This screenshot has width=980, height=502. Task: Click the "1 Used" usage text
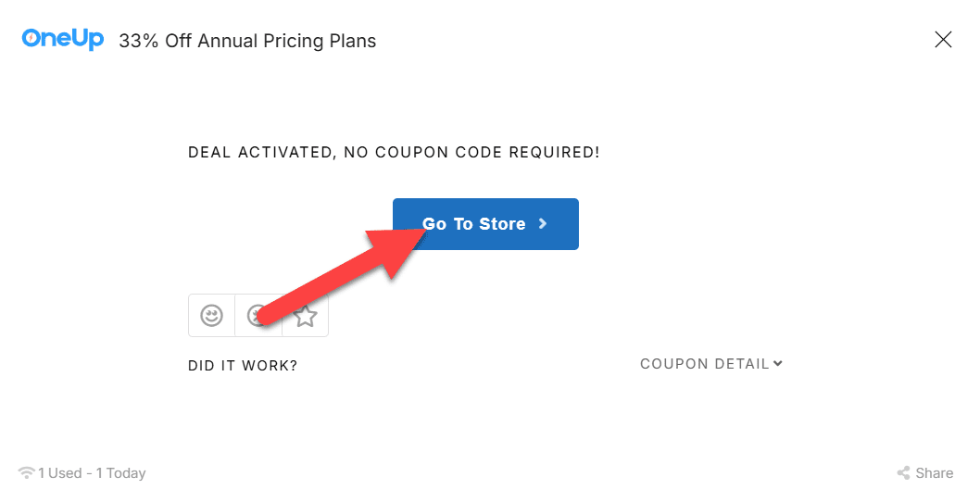pos(60,473)
